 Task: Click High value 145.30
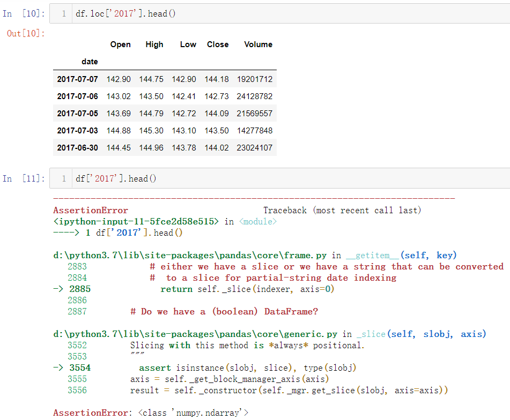tap(151, 131)
